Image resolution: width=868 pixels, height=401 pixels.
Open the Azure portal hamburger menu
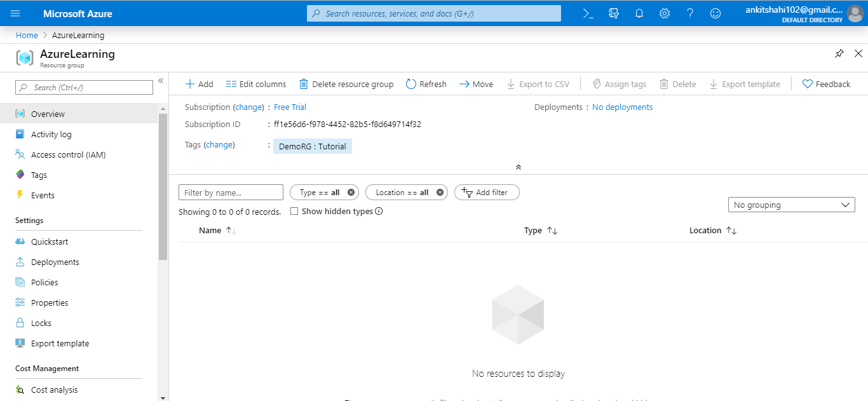(x=16, y=13)
